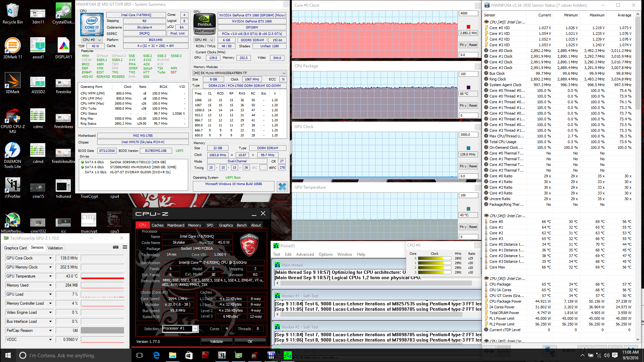The height and width of the screenshot is (362, 644).
Task: Click the blue color swatch on GPU Clock graph
Action: (469, 148)
